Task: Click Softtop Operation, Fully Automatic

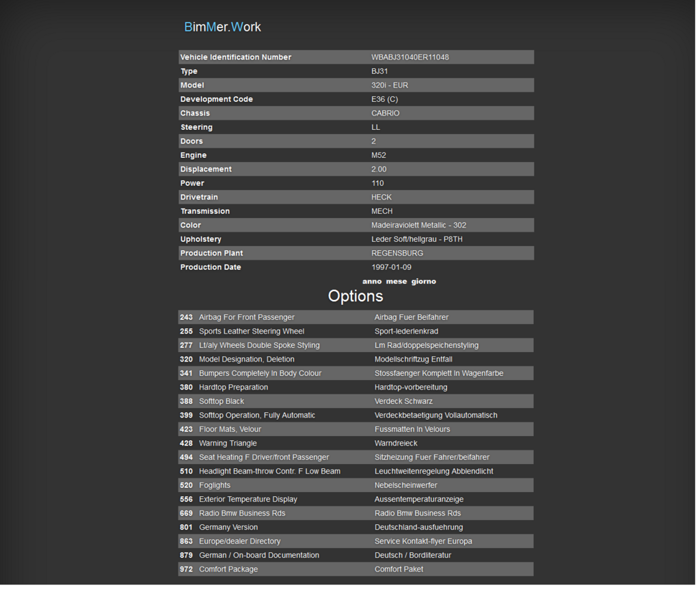Action: (257, 415)
